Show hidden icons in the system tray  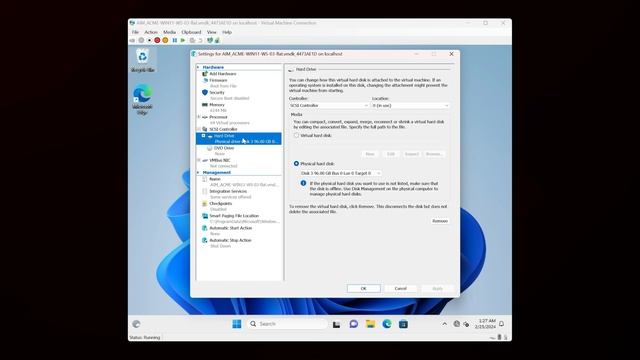point(444,324)
